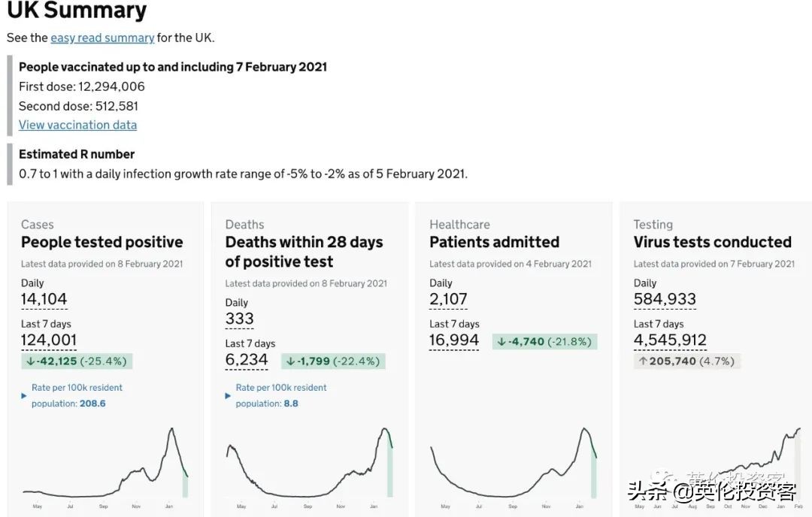Click the Testing up-arrow change badge 205,740
The height and width of the screenshot is (517, 812).
(x=686, y=361)
